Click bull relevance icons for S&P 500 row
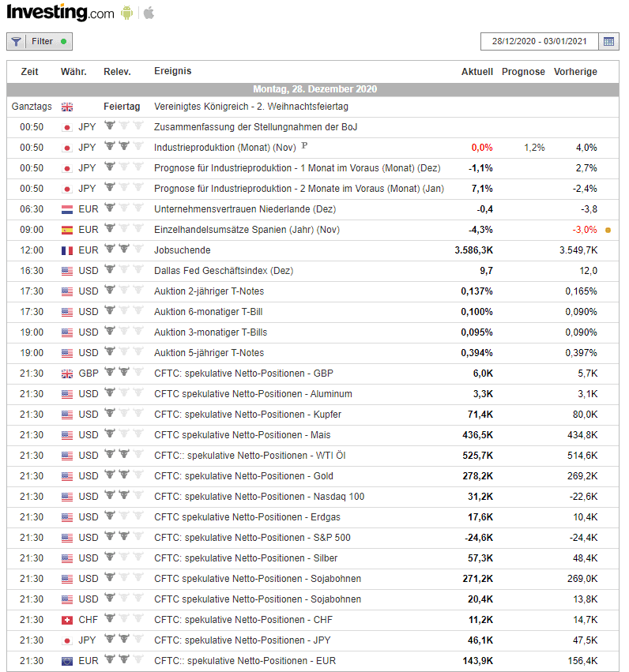 [x=124, y=536]
